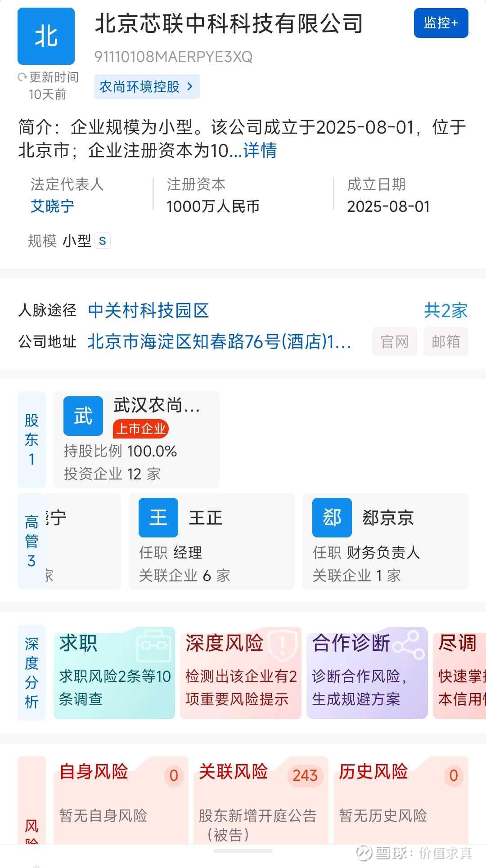
Task: Tap the 上市企业 red badge
Action: 141,429
